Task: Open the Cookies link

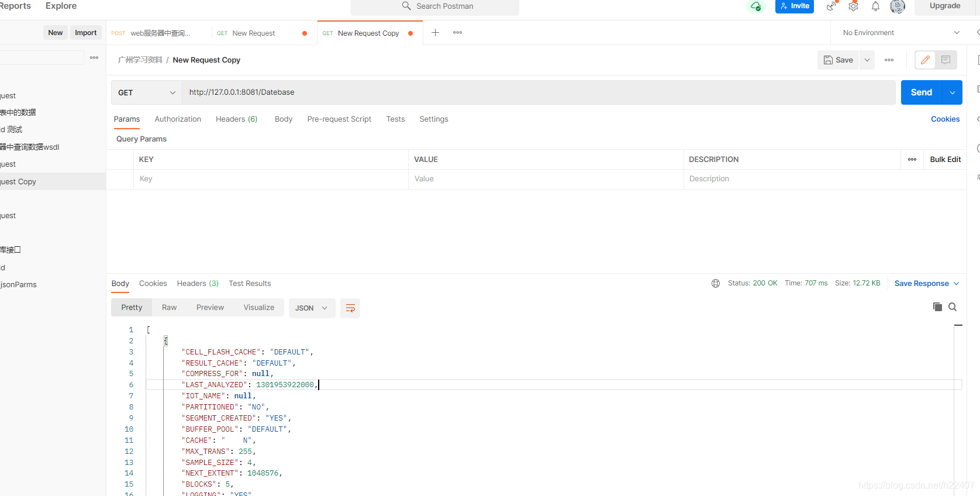Action: tap(945, 119)
